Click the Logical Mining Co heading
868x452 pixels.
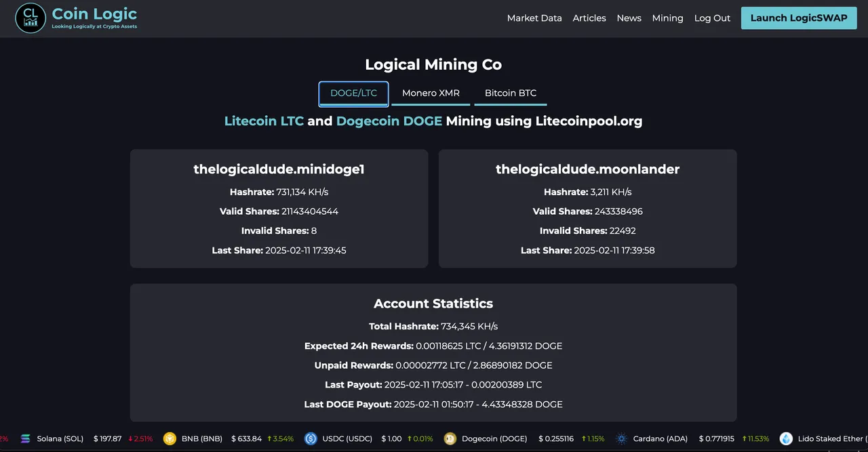pos(433,64)
